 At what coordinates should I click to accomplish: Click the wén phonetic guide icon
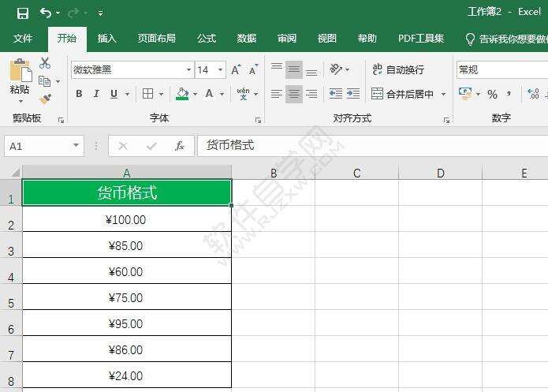point(243,94)
